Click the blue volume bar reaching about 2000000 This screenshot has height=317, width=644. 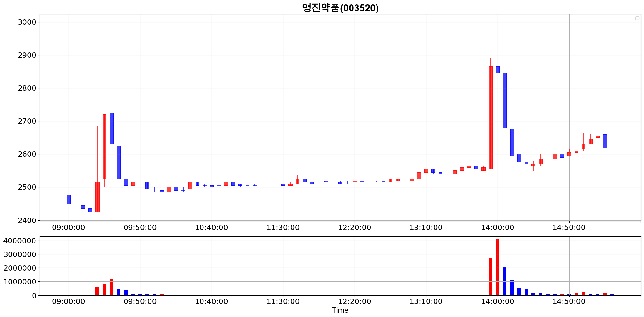tap(505, 281)
